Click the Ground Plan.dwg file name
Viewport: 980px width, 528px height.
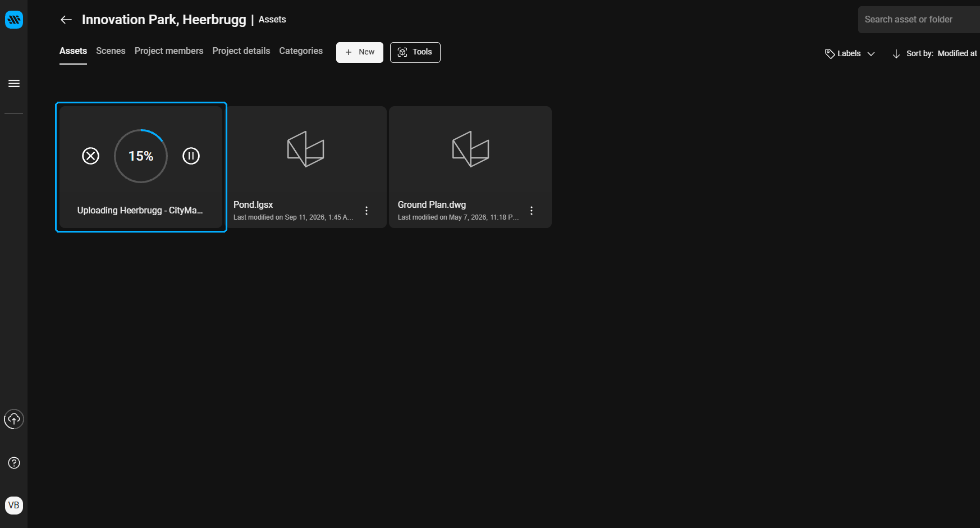(432, 205)
